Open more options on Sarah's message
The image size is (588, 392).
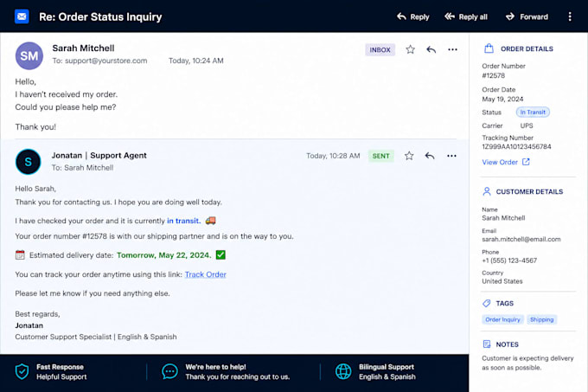coord(452,49)
